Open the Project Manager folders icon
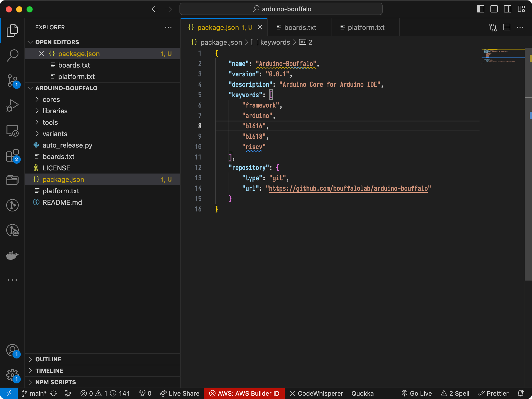Viewport: 532px width, 399px height. click(x=12, y=180)
